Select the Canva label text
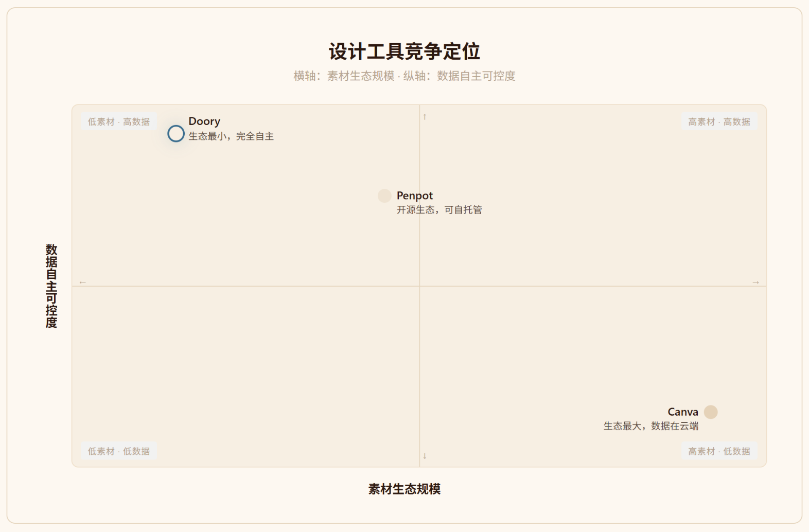809x532 pixels. (683, 412)
